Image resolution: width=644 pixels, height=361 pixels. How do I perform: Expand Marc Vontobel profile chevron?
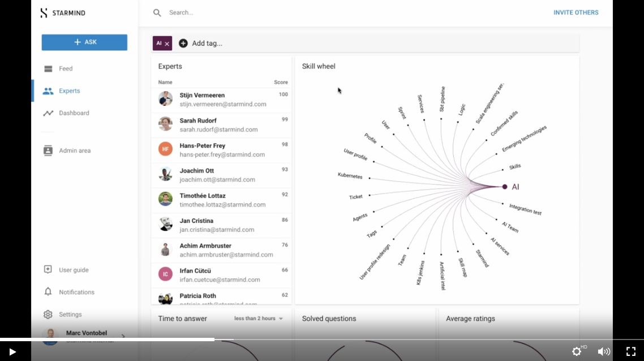[x=123, y=336]
